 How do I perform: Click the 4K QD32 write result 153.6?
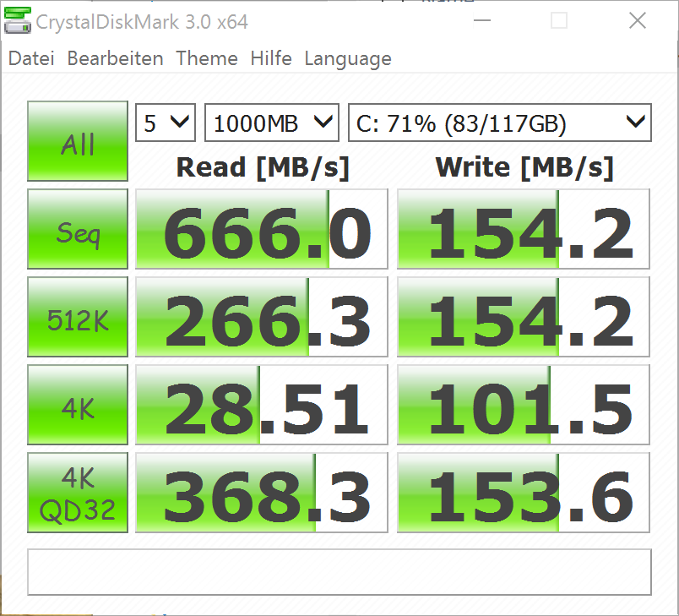(524, 493)
